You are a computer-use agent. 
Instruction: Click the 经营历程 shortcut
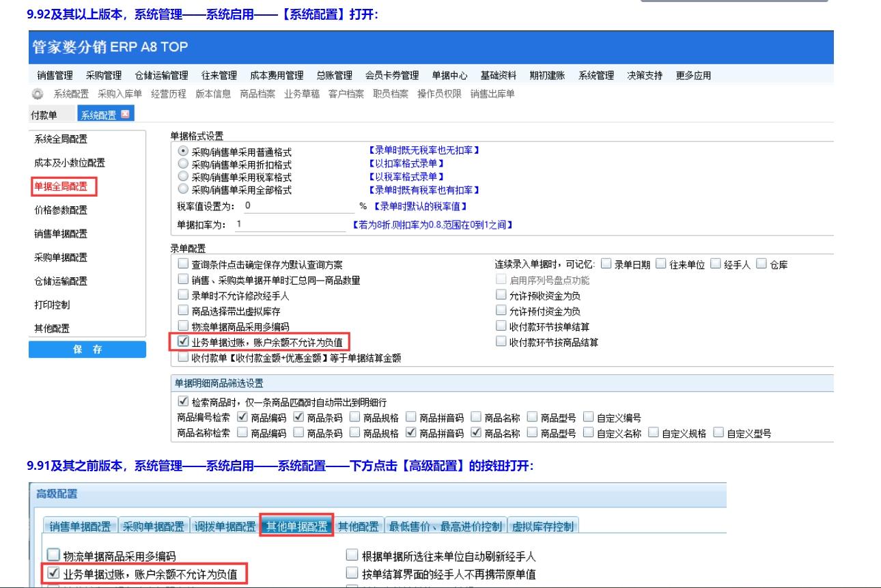point(168,94)
